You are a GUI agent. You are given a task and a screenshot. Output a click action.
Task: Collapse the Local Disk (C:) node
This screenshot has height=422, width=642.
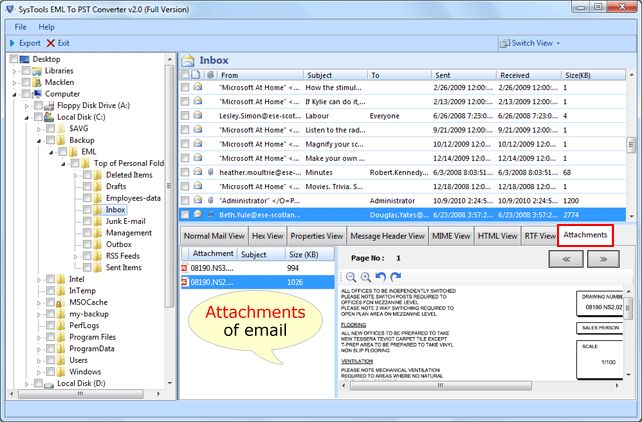coord(27,117)
